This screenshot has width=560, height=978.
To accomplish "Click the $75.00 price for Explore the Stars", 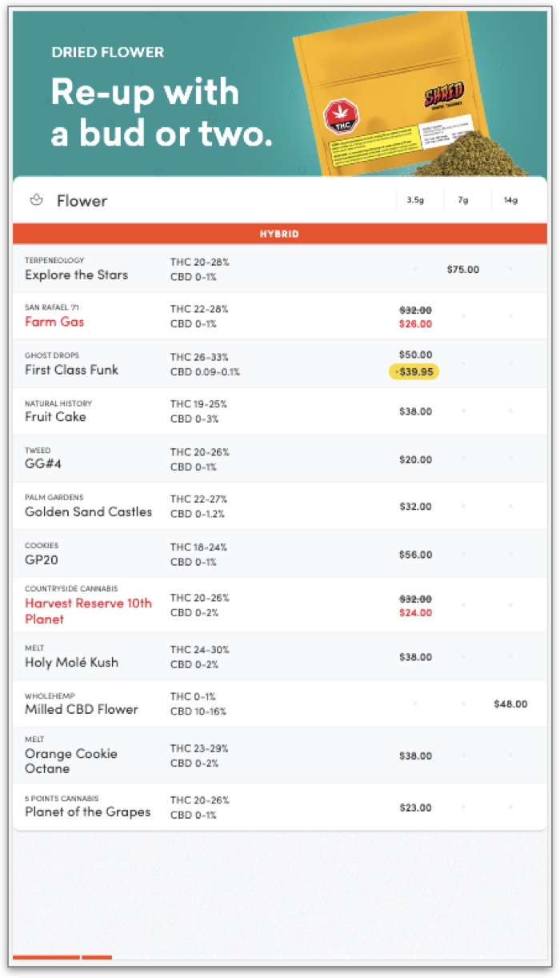I will [x=463, y=269].
